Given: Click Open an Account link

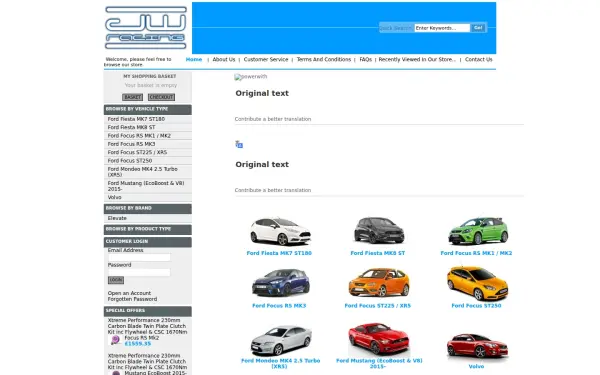Looking at the screenshot, I should 129,293.
